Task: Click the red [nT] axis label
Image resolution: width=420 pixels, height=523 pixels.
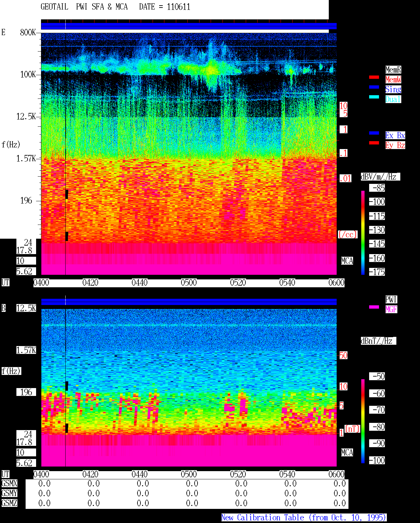Action: (352, 429)
